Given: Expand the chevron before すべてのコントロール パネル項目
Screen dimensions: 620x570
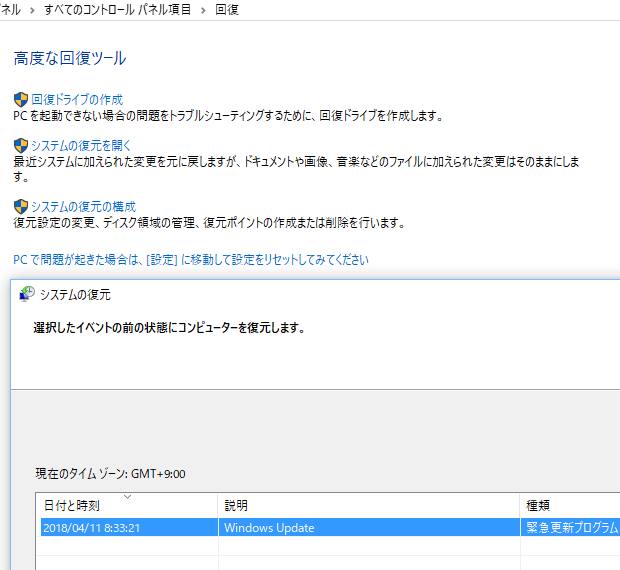Looking at the screenshot, I should (x=32, y=10).
